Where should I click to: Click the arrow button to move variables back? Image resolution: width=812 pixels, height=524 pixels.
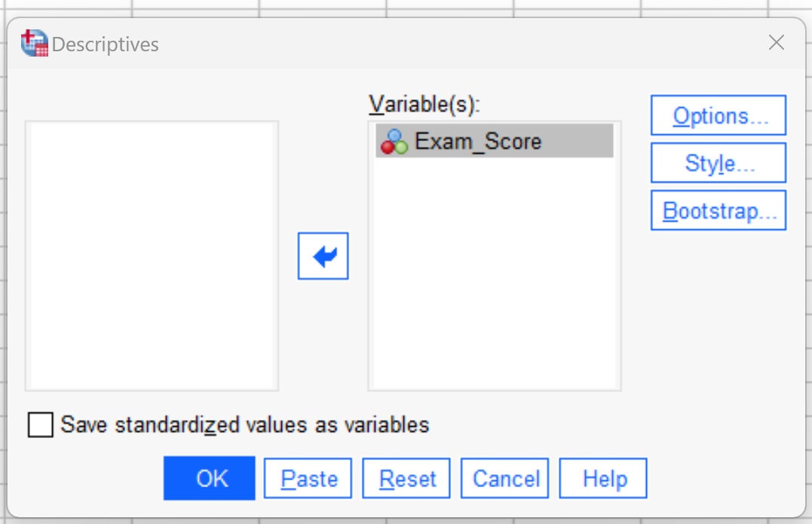[323, 256]
